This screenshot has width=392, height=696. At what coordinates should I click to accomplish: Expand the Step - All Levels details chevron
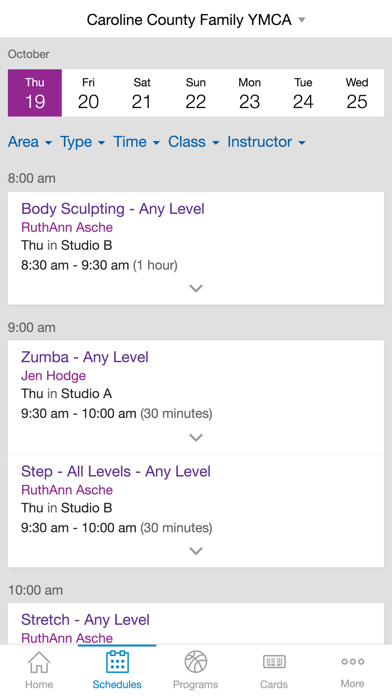pos(196,551)
